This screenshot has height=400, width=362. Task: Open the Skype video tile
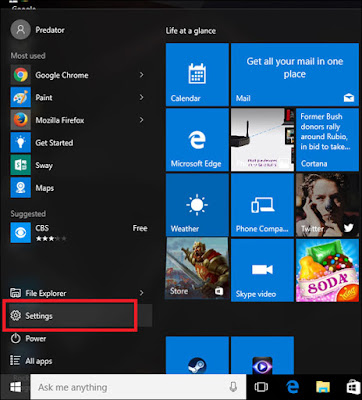pyautogui.click(x=262, y=270)
